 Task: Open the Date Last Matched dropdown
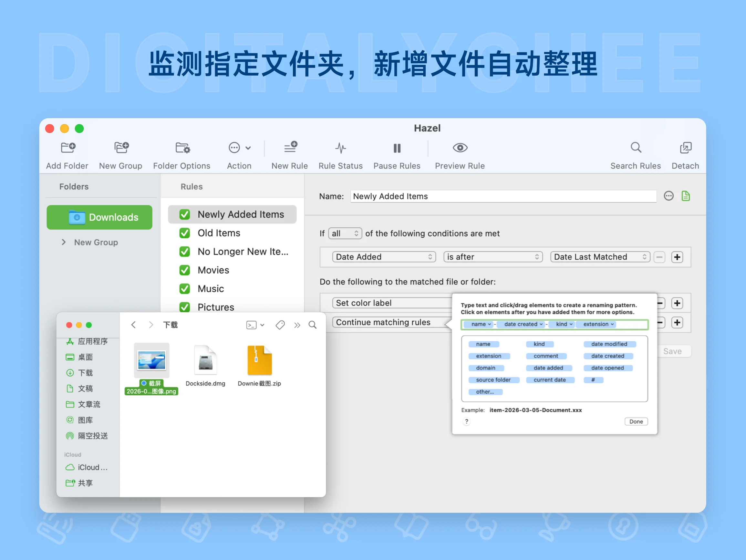tap(600, 257)
